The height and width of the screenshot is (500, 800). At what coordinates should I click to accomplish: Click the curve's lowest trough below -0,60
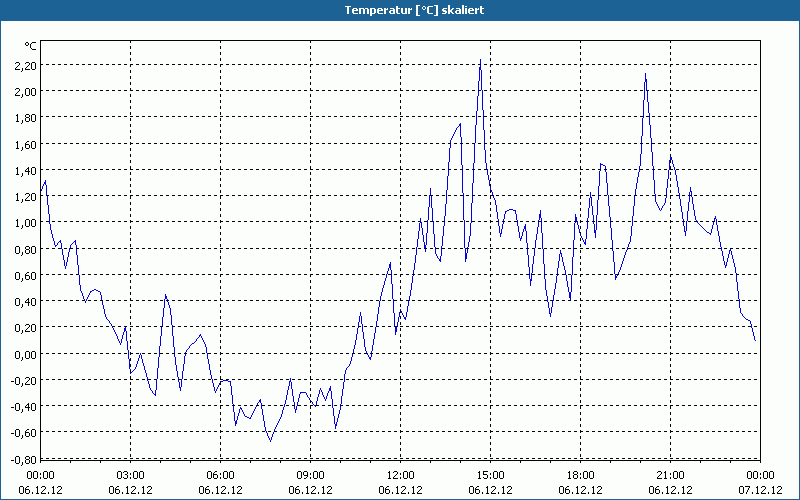coord(270,440)
